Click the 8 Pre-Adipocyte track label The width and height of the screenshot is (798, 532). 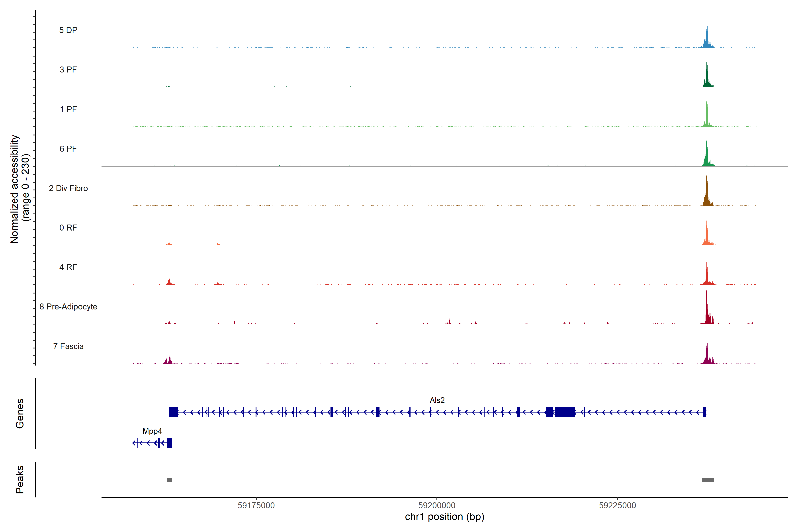coord(68,307)
